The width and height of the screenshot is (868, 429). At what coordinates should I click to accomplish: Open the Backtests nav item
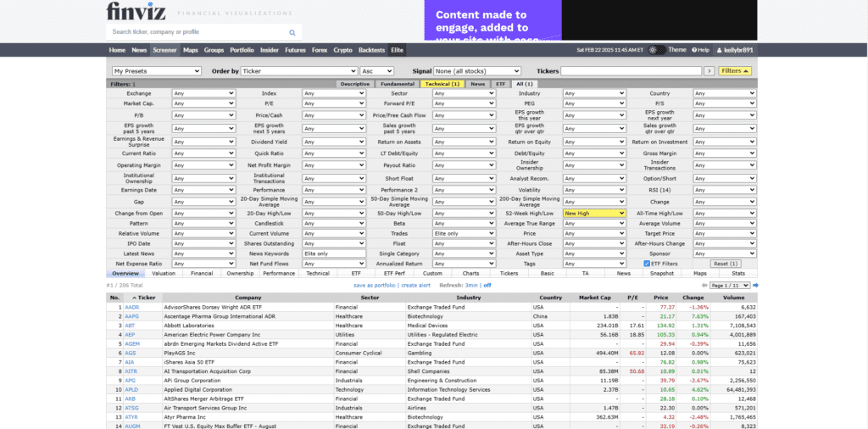click(371, 50)
